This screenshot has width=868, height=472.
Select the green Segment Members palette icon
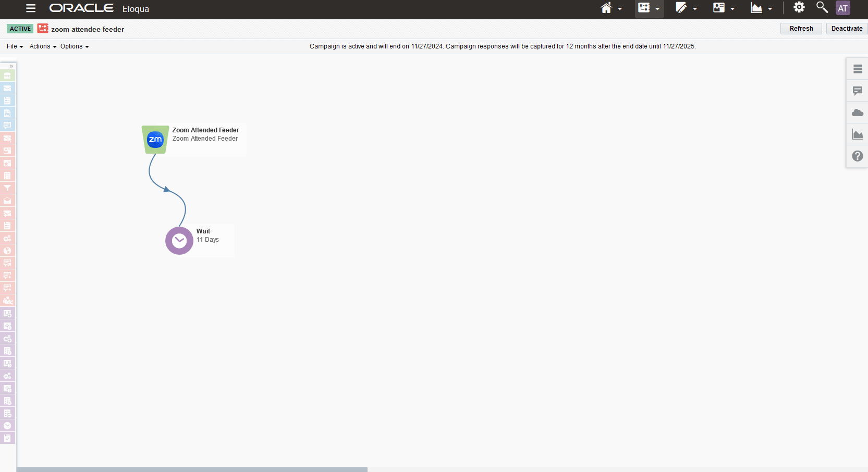point(7,76)
